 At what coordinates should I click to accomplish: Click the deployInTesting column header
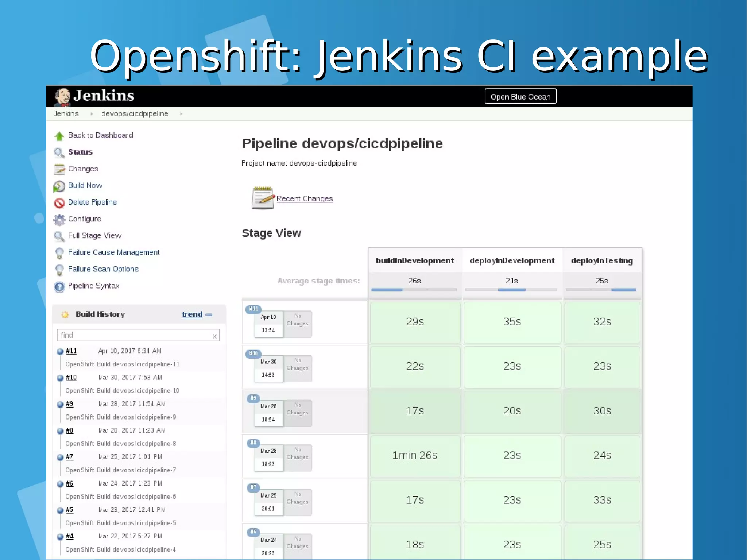[602, 261]
